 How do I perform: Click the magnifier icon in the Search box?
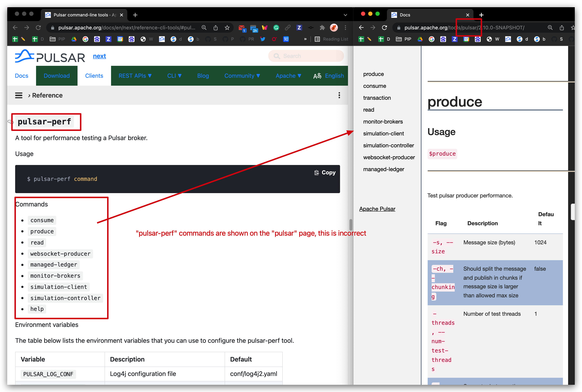[277, 56]
